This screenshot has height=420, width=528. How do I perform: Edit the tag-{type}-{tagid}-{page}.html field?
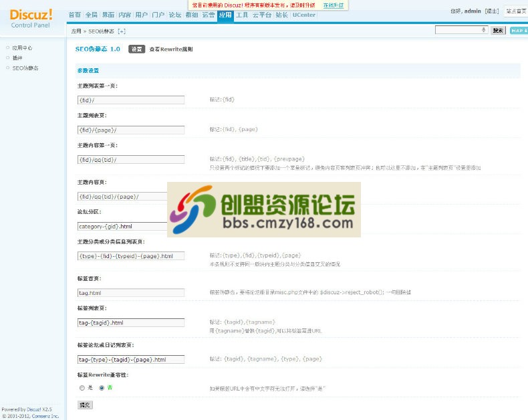coord(131,359)
